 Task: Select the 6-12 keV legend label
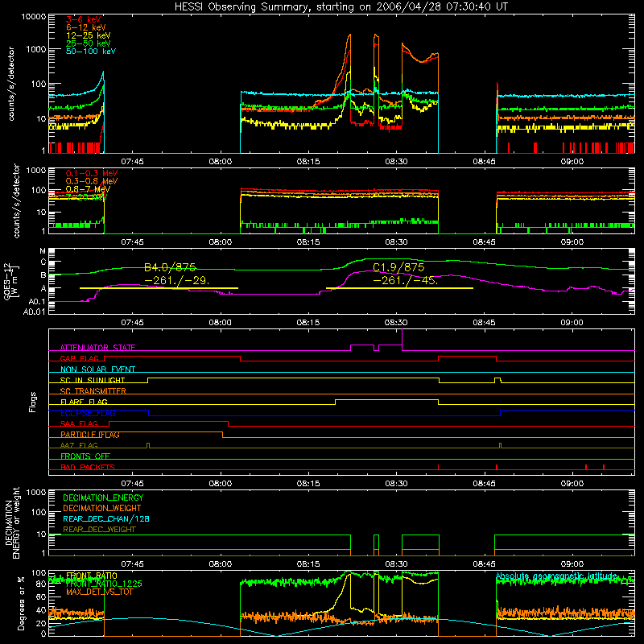[x=85, y=27]
